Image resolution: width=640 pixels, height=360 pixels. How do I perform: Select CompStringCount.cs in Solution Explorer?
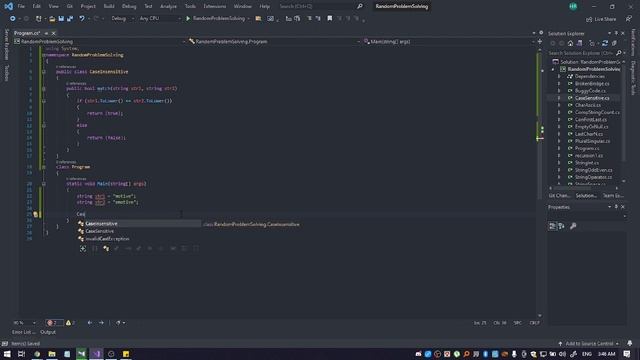pyautogui.click(x=597, y=113)
